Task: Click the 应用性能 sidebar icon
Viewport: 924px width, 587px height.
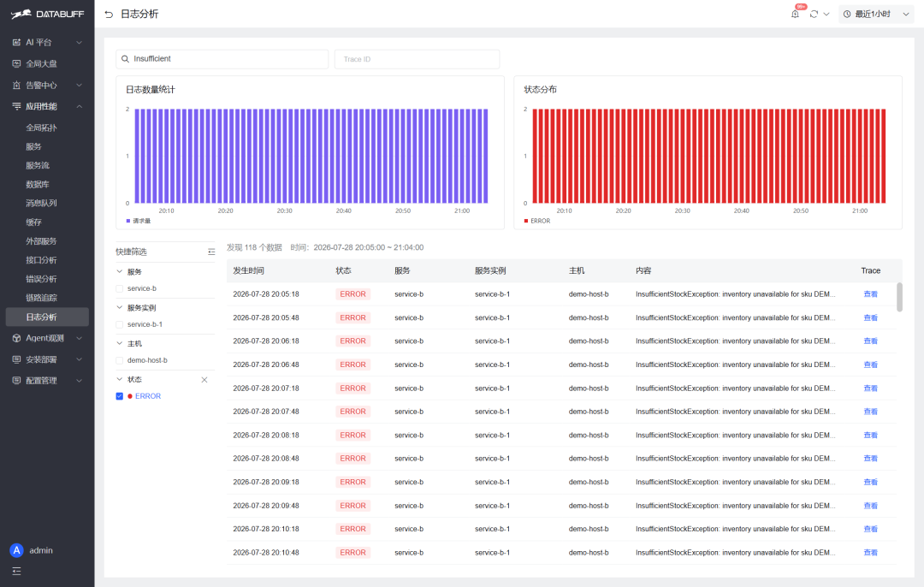Action: 16,106
